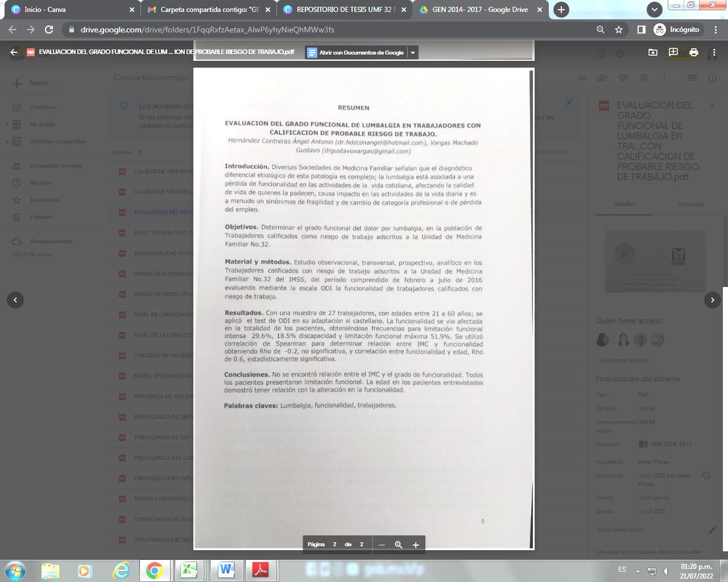Screen dimensions: 728x582
Task: Edit the description with the pencil icon
Action: pos(712,530)
